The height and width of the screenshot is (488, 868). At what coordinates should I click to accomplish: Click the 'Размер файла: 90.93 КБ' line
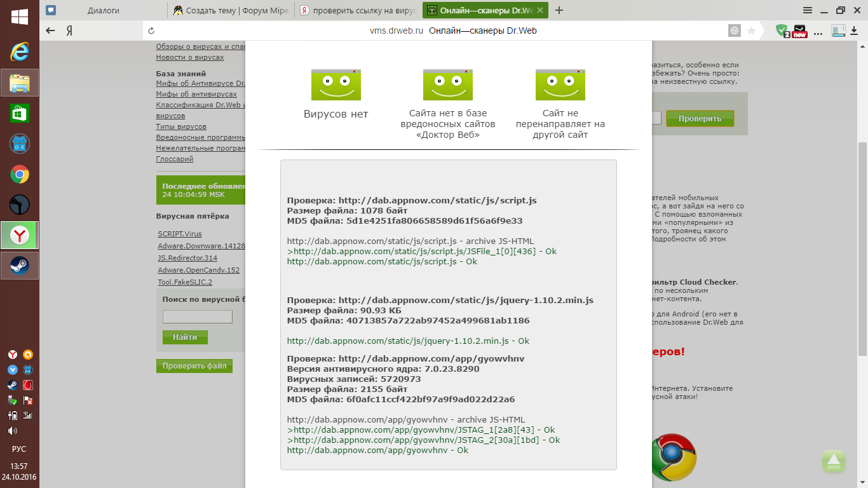click(x=344, y=310)
